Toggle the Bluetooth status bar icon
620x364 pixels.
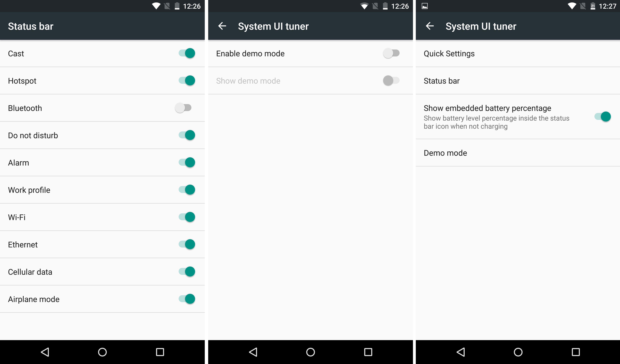[183, 108]
